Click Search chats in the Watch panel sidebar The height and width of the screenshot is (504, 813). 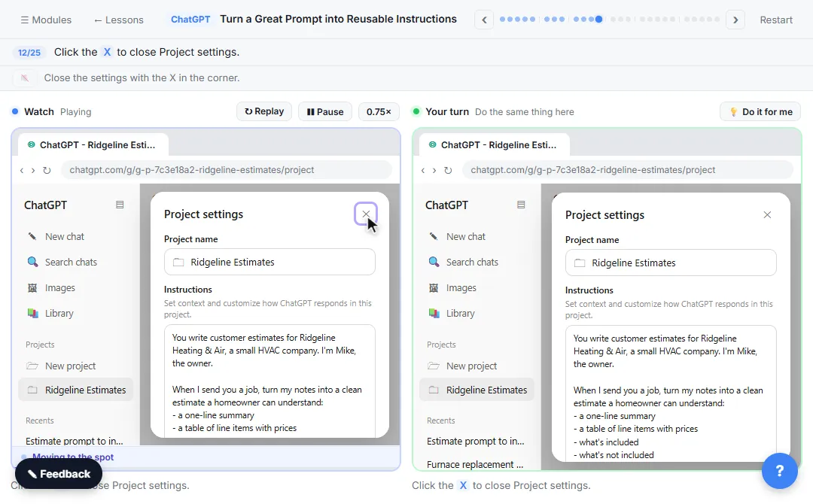click(x=76, y=262)
